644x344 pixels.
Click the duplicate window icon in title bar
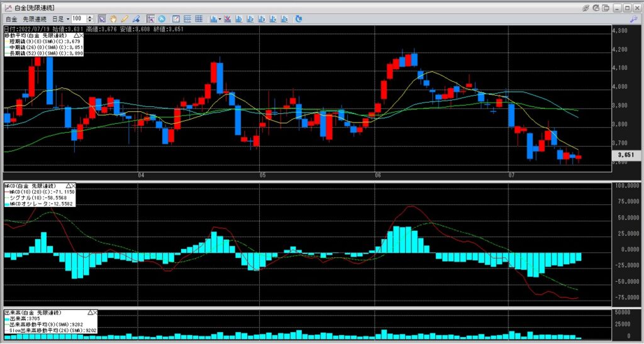606,8
